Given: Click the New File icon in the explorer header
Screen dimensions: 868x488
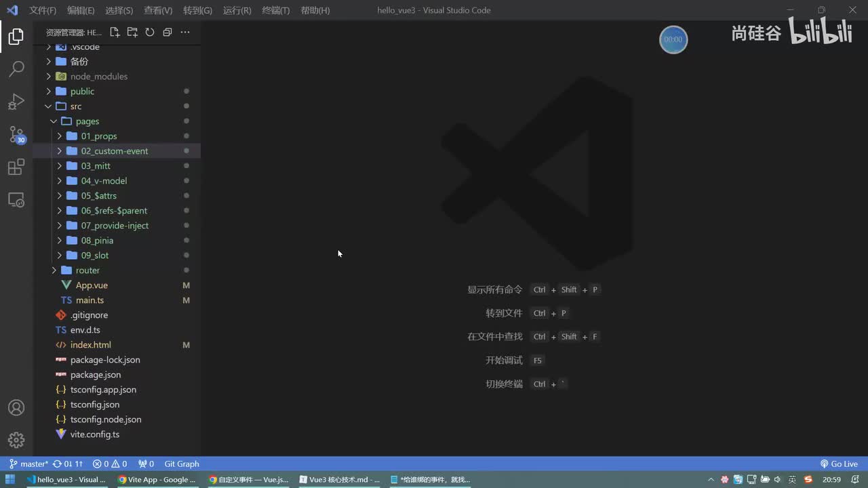Looking at the screenshot, I should coord(115,32).
